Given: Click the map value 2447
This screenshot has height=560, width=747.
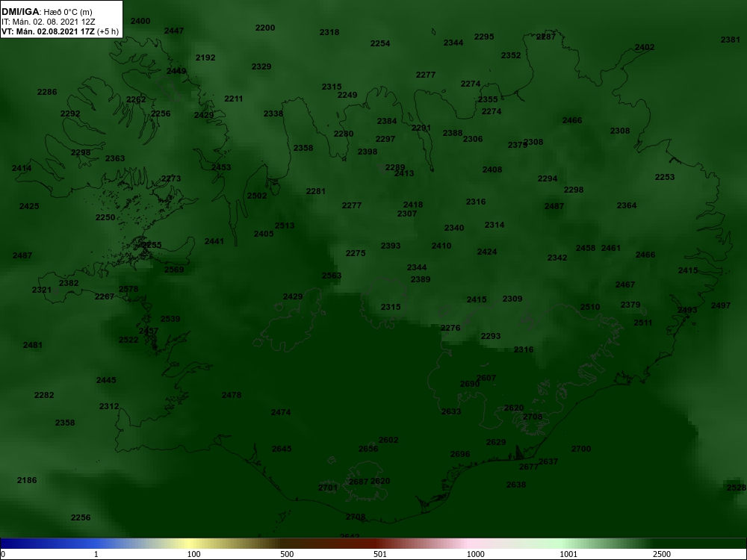Looking at the screenshot, I should coord(174,31).
